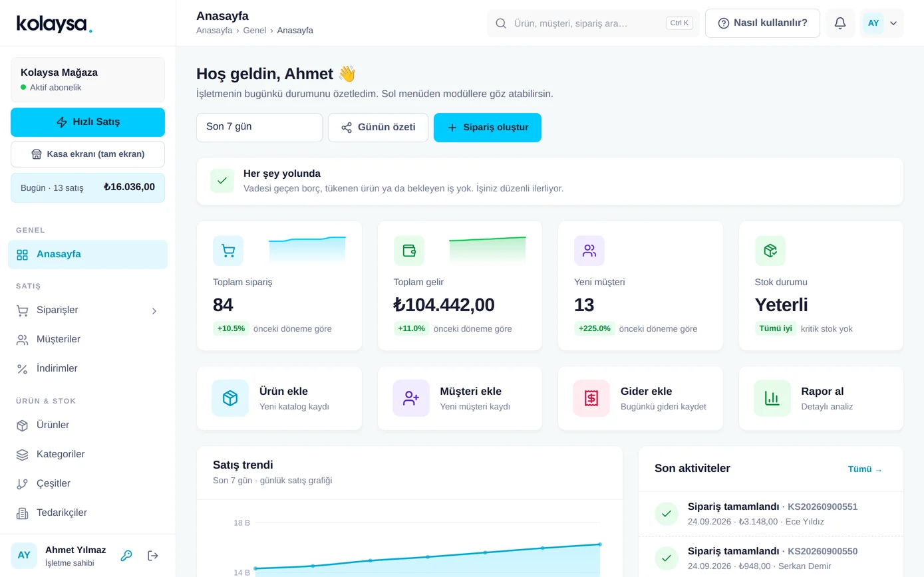This screenshot has height=577, width=924.
Task: Click the check icon for order KS20260900551
Action: pyautogui.click(x=667, y=514)
